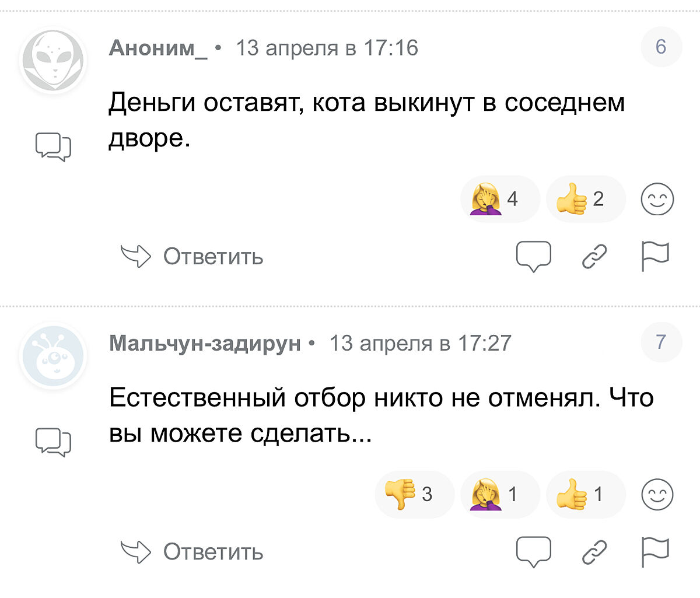Click Ответить under Аноним_ comment
Image resolution: width=700 pixels, height=598 pixels.
[192, 256]
